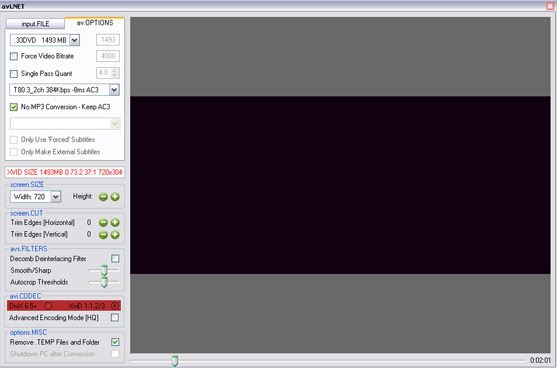Image resolution: width=557 pixels, height=368 pixels.
Task: Enable Decomb Deinterlacing Filter
Action: 115,259
